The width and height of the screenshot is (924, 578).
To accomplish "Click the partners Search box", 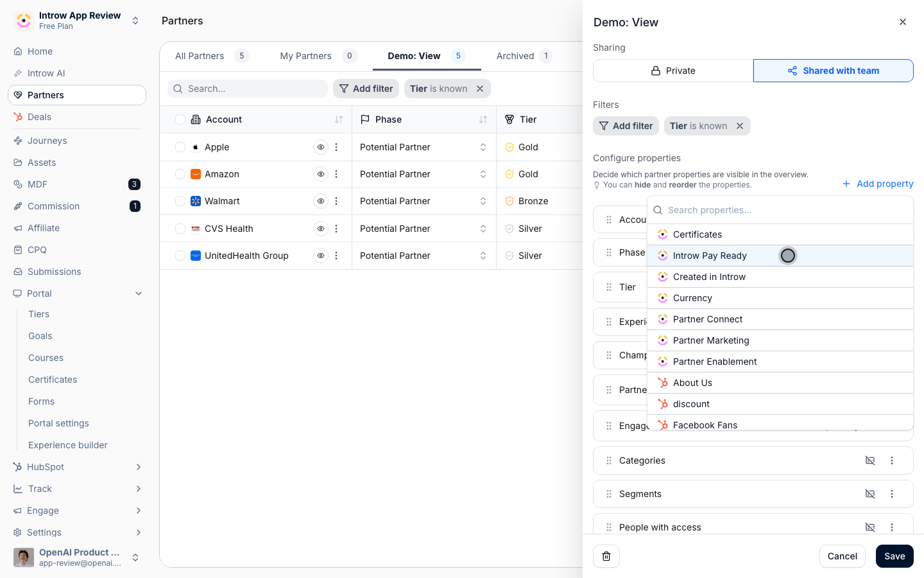I will 248,89.
